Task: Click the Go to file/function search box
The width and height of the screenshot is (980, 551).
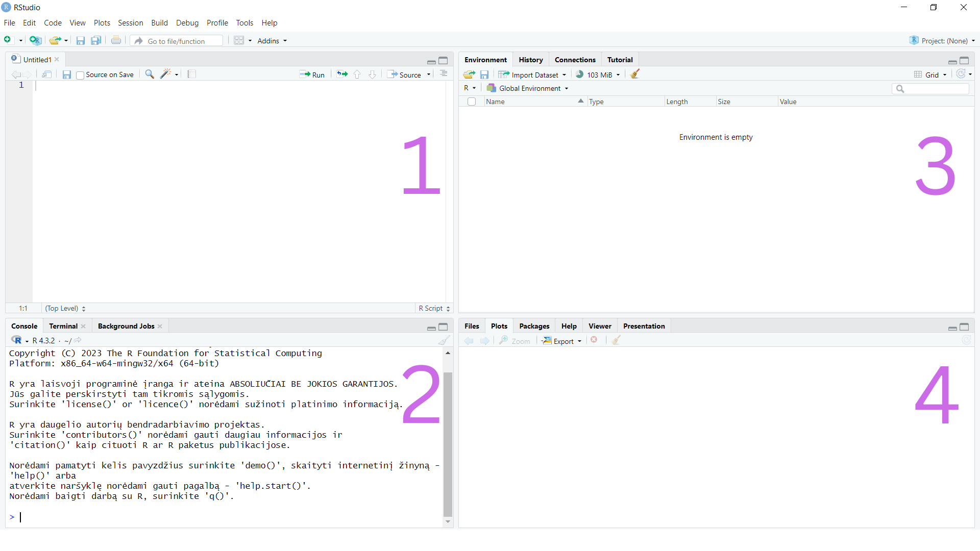Action: click(x=176, y=40)
